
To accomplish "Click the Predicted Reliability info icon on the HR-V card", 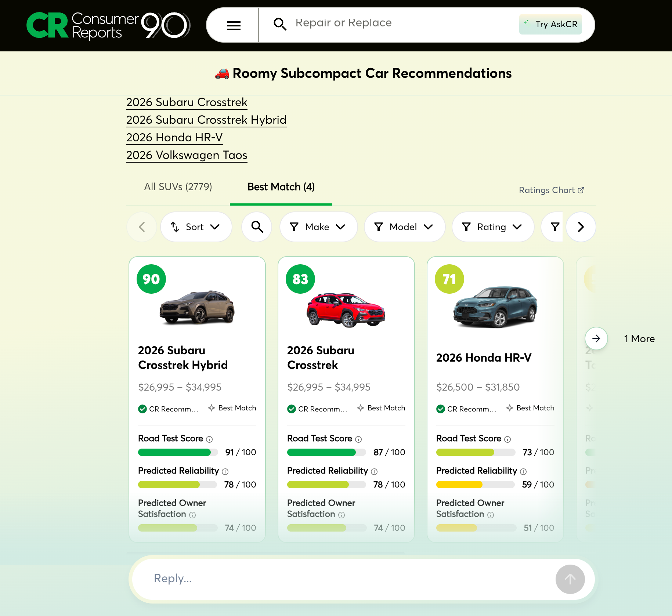I will click(523, 472).
